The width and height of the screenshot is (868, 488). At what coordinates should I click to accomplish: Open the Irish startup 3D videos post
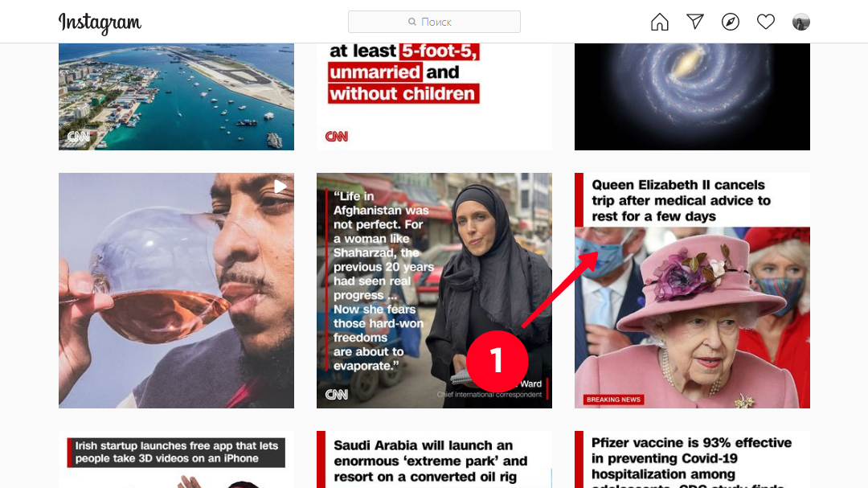click(176, 460)
